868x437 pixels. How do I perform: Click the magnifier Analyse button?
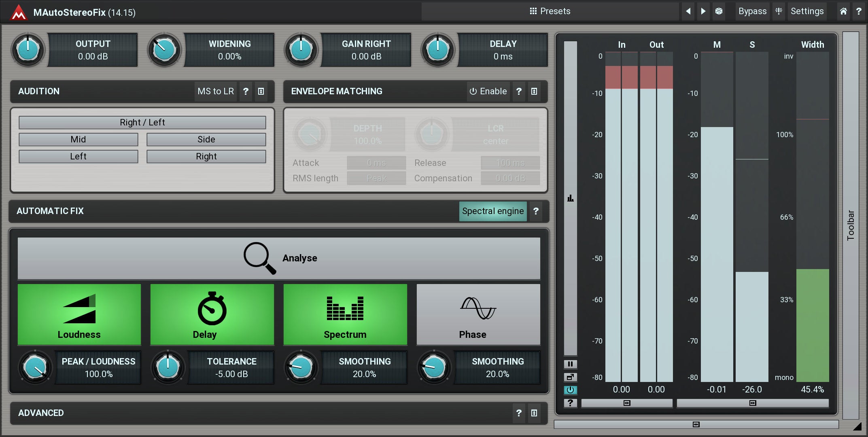click(x=279, y=258)
